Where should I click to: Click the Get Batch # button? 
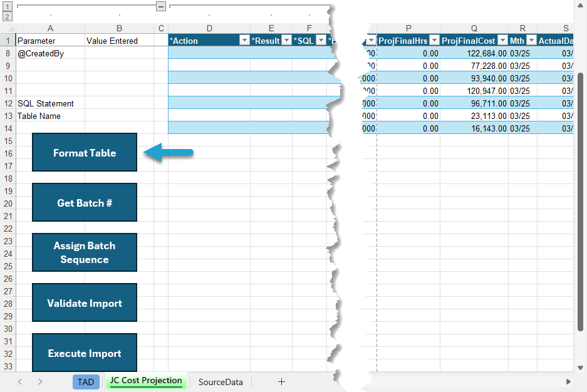tap(85, 202)
